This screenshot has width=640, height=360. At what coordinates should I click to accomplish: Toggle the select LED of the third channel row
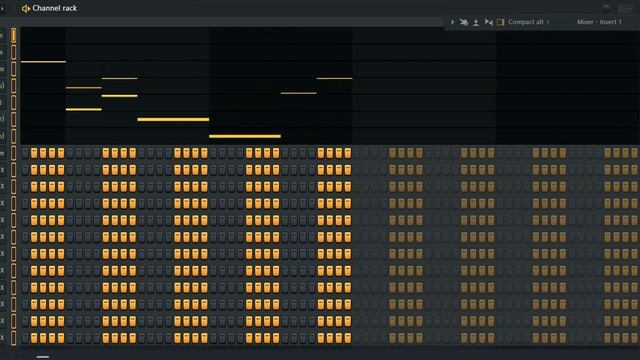tap(13, 69)
